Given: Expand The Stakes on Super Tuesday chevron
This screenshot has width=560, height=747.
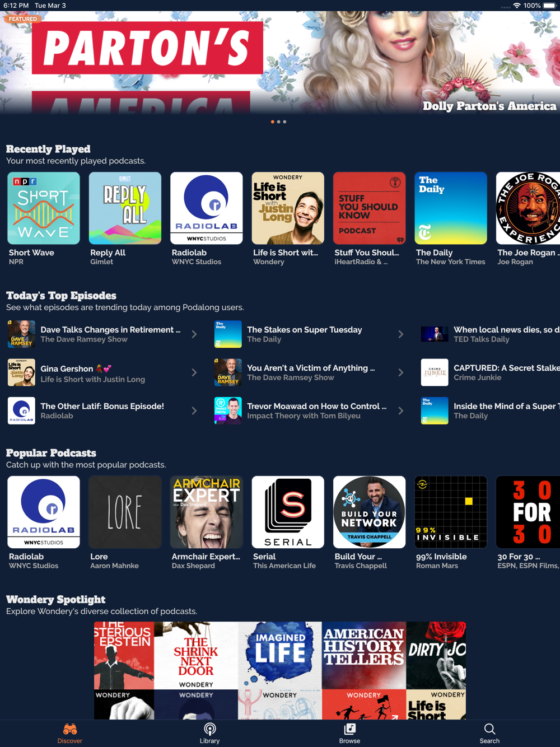Looking at the screenshot, I should coord(401,334).
